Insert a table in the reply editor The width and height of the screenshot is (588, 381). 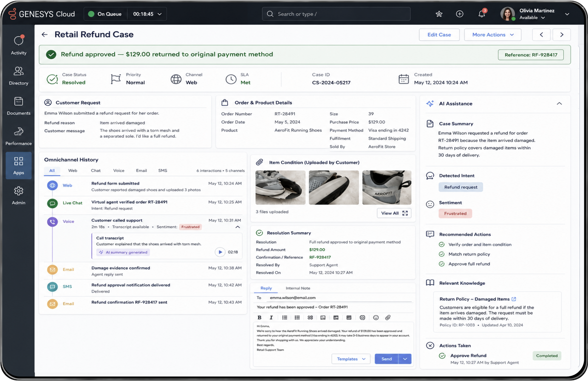(349, 317)
